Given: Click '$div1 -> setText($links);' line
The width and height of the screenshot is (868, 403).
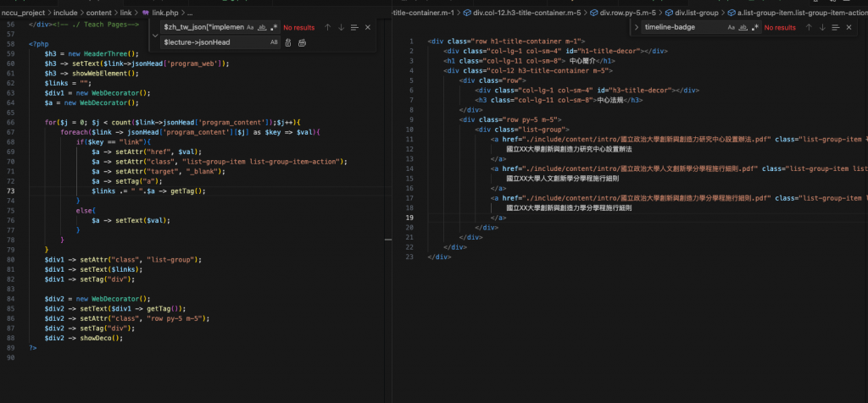Looking at the screenshot, I should tap(93, 269).
